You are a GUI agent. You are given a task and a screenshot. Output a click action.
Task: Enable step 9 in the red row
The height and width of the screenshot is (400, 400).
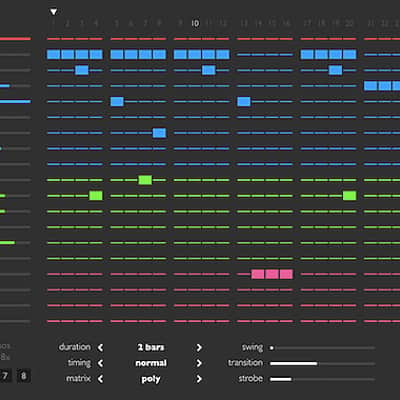pyautogui.click(x=180, y=39)
